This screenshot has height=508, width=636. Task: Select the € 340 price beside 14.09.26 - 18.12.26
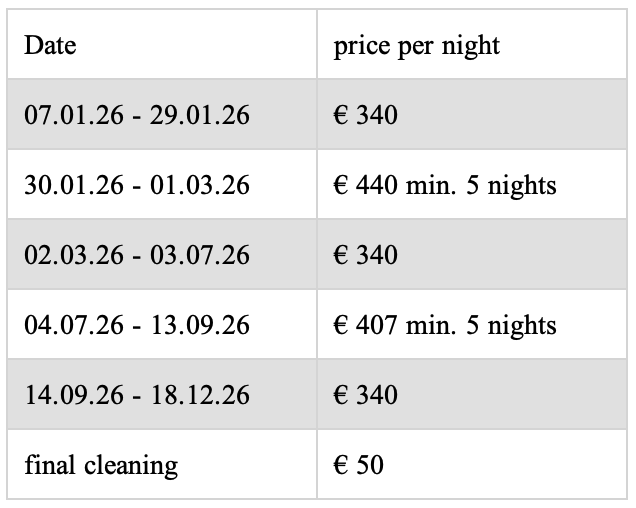[x=365, y=395]
